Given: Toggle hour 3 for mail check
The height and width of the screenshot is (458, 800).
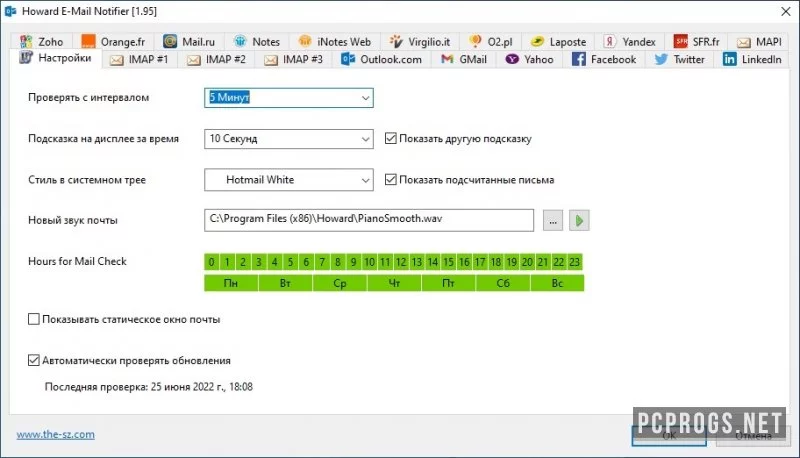Looking at the screenshot, I should (x=259, y=262).
